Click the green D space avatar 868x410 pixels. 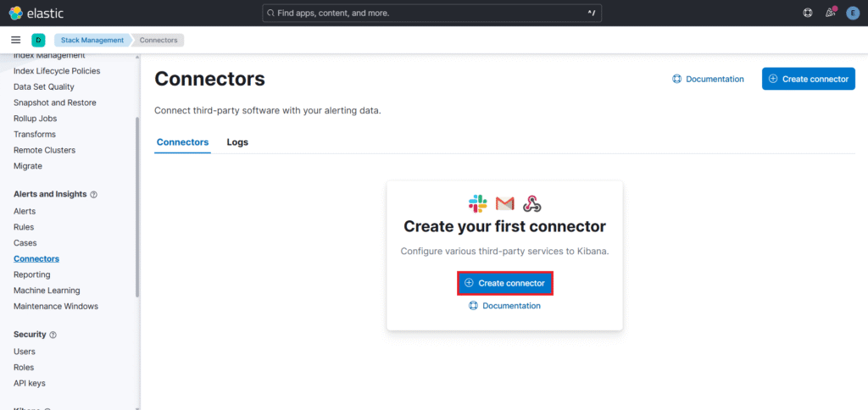[38, 40]
